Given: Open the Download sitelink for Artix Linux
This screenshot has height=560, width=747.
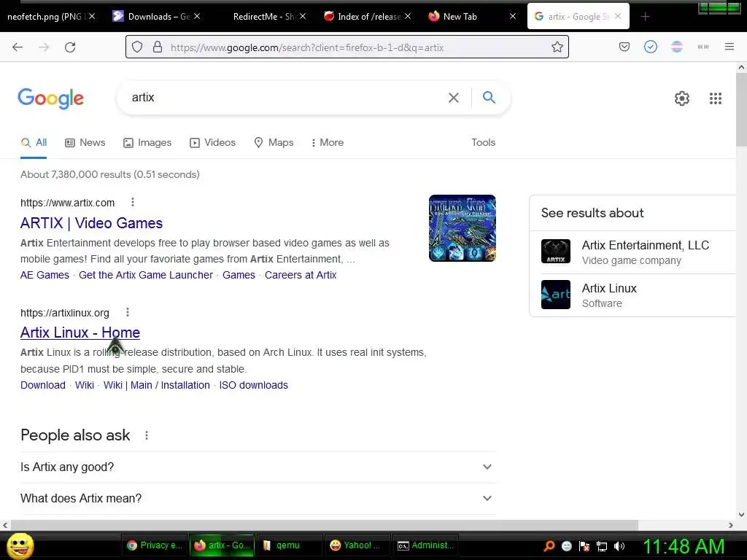Looking at the screenshot, I should click(x=43, y=385).
